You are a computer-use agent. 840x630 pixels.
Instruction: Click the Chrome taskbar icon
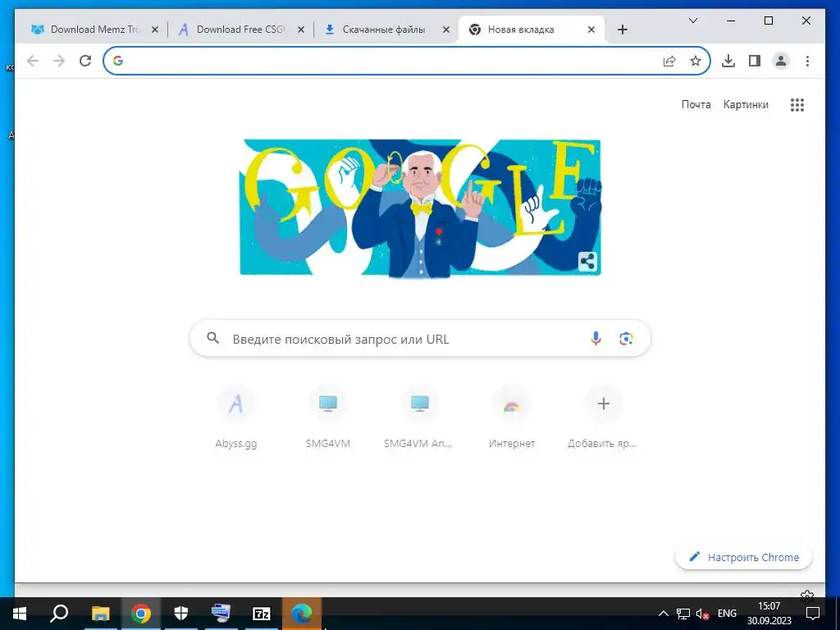[141, 613]
